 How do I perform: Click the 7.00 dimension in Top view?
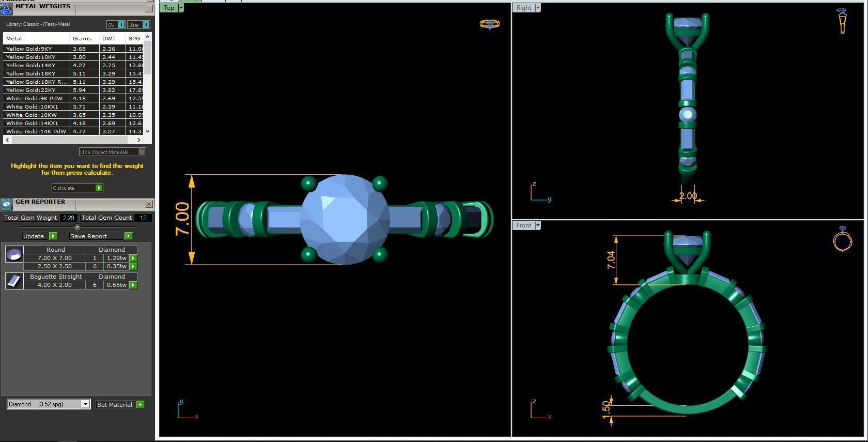[182, 219]
